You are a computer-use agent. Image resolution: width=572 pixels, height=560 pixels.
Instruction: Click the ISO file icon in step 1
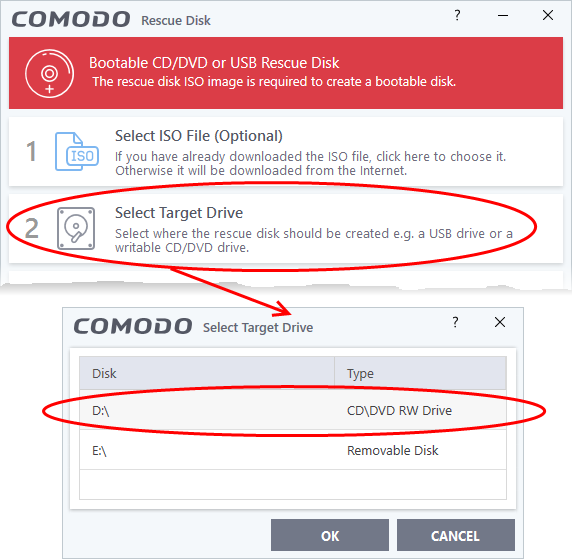coord(77,151)
